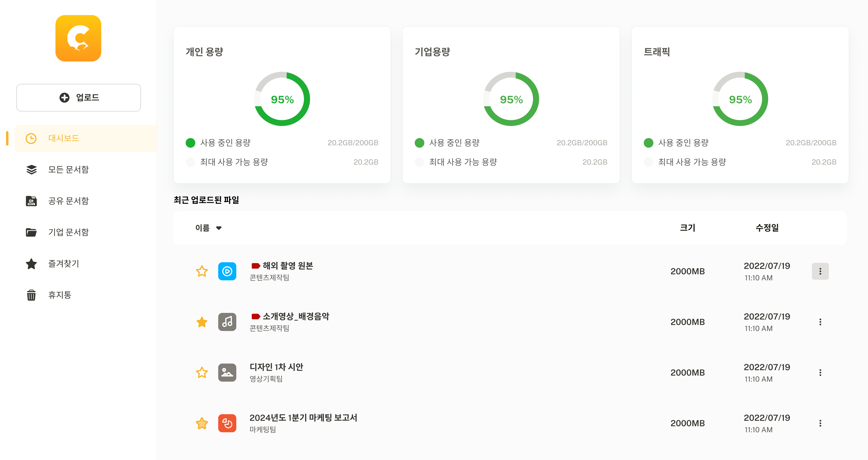Click the shared folder icon beside 공유 문서함
Image resolution: width=868 pixels, height=460 pixels.
coord(31,201)
